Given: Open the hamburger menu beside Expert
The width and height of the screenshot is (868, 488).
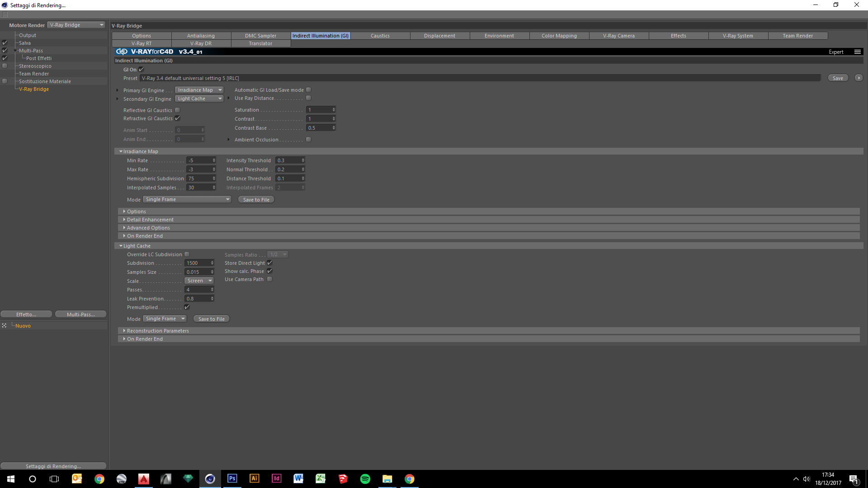Looking at the screenshot, I should [857, 52].
